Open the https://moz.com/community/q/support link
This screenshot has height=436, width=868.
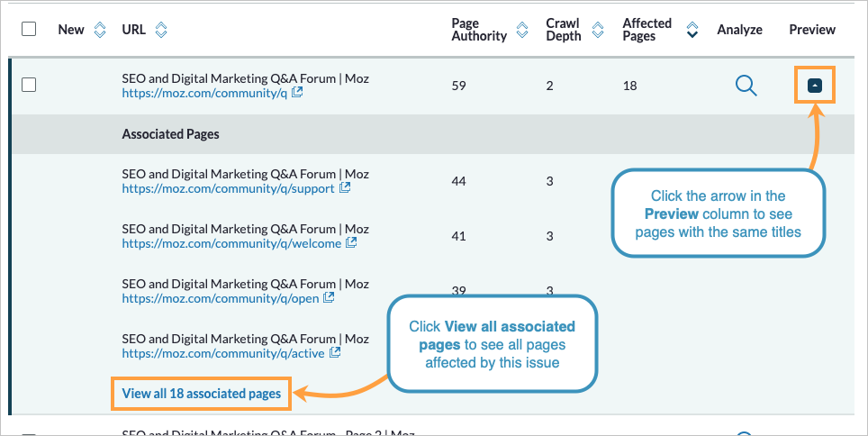click(x=228, y=189)
